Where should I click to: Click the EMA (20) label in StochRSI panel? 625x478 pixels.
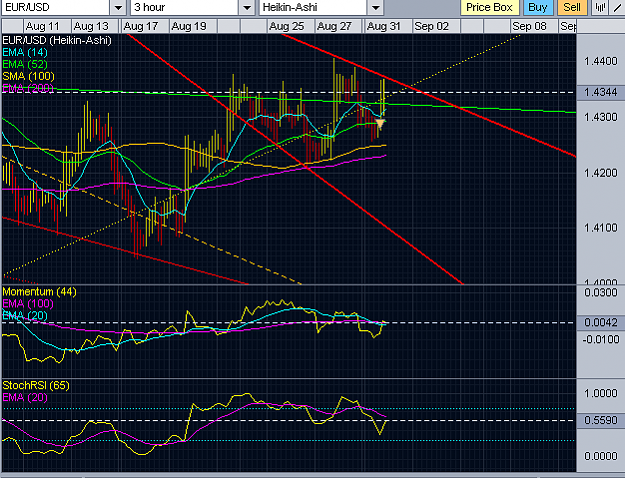point(25,397)
